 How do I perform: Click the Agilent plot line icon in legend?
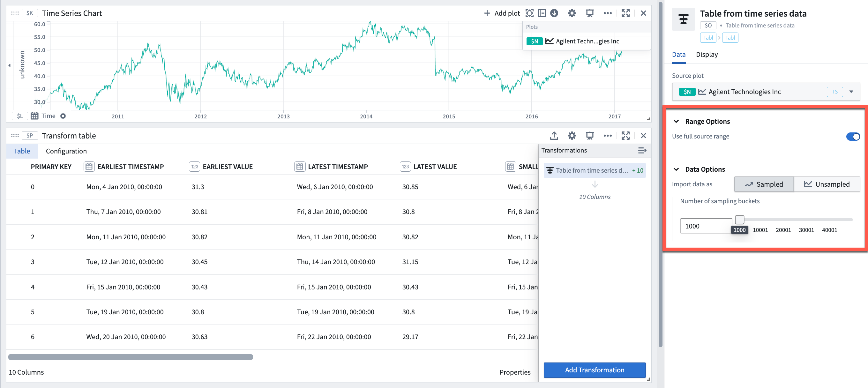click(x=549, y=41)
